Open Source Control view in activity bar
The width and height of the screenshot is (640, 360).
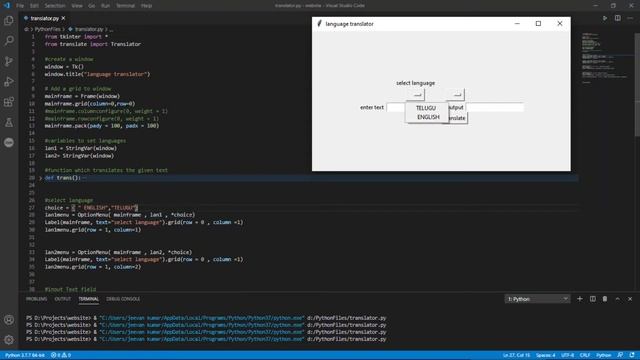click(9, 61)
